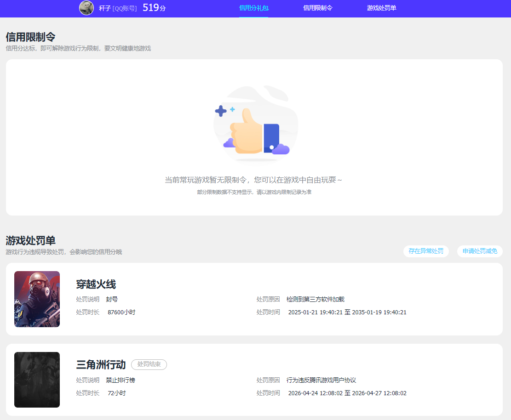The image size is (511, 420).
Task: Click the 检测到第三方软件加载 reason text
Action: [316, 299]
